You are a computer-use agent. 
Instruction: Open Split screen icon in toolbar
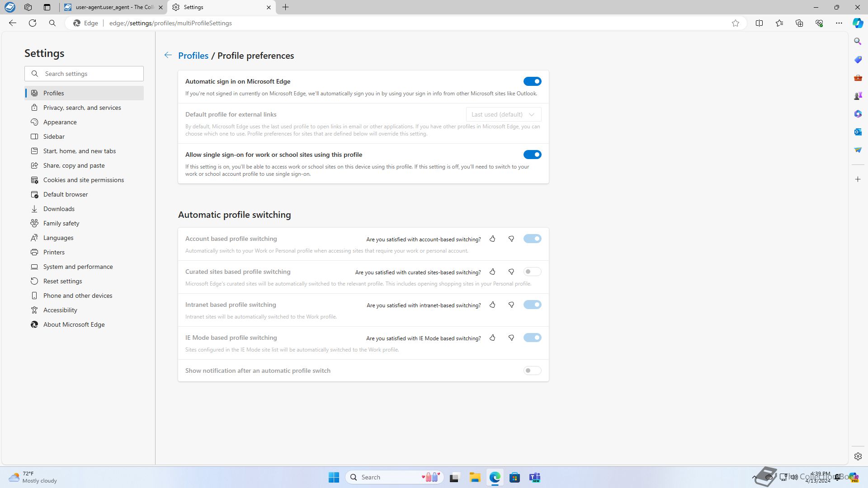(x=759, y=23)
